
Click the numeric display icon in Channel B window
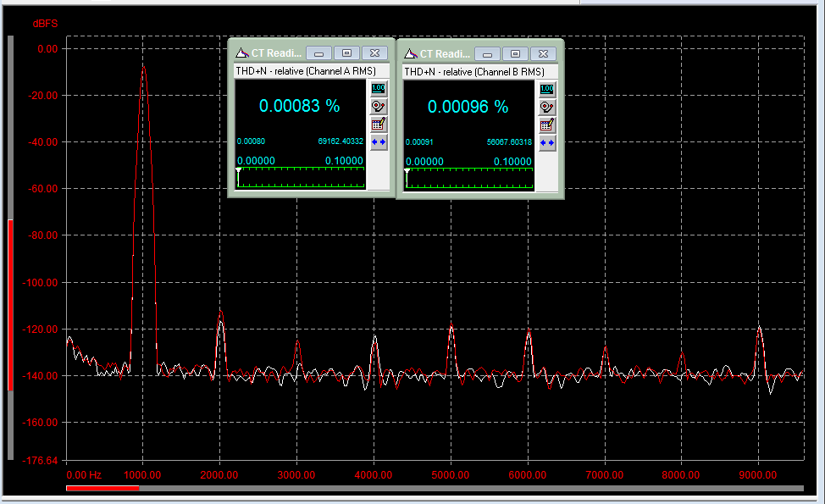click(547, 90)
